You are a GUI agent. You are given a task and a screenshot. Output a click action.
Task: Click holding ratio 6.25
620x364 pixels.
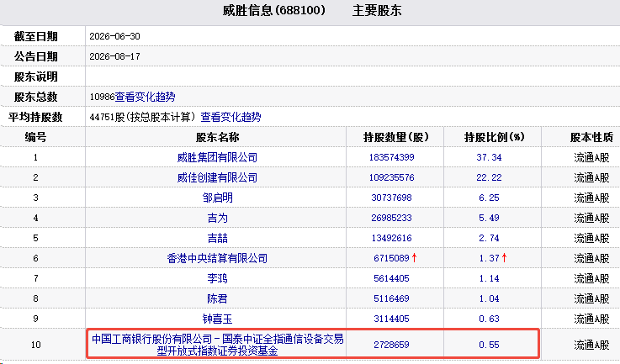point(489,198)
